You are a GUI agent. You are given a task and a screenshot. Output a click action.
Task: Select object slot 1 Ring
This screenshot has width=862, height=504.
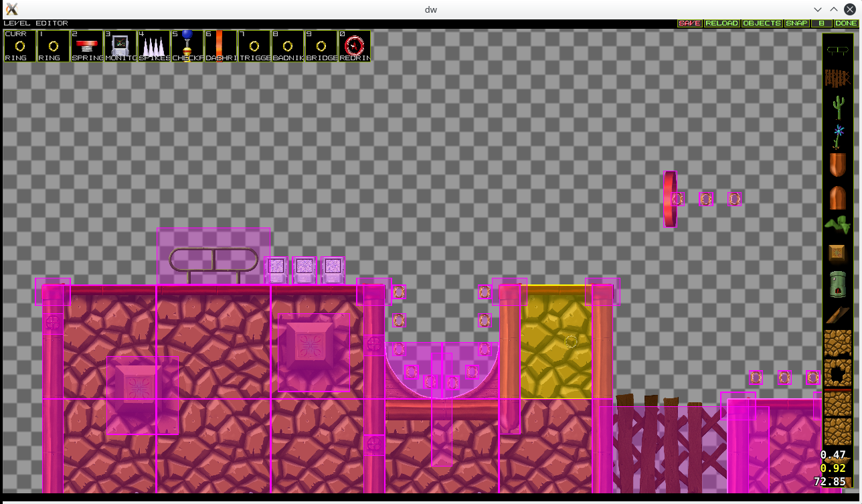(x=54, y=46)
